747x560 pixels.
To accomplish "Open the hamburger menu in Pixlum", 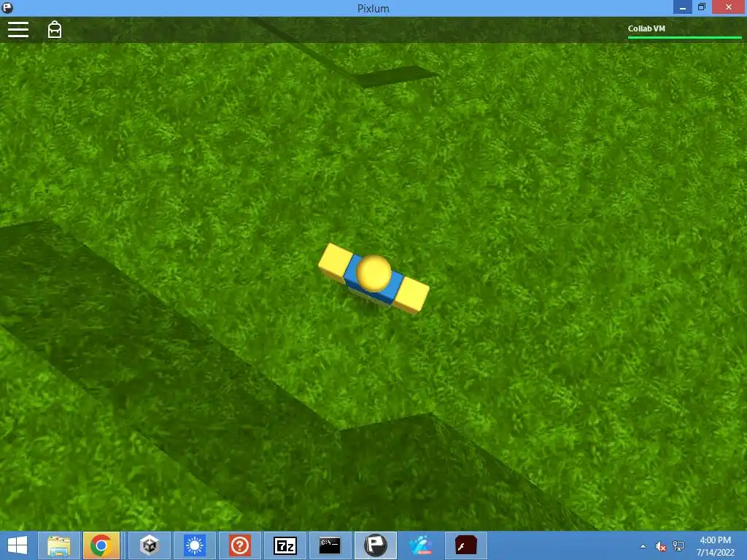I will (x=18, y=29).
